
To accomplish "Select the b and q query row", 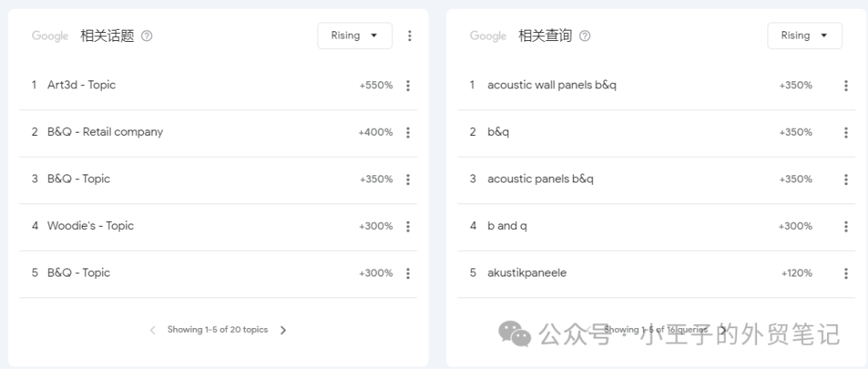I will 507,226.
